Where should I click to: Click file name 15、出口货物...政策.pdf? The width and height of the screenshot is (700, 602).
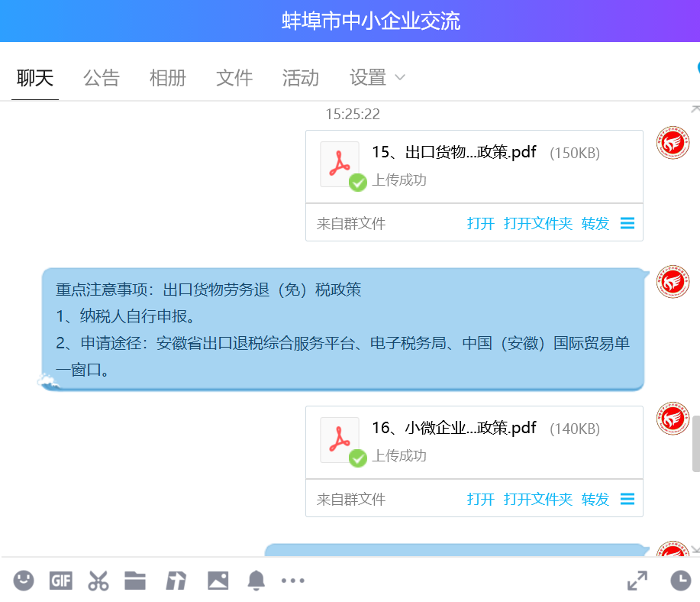pos(454,152)
